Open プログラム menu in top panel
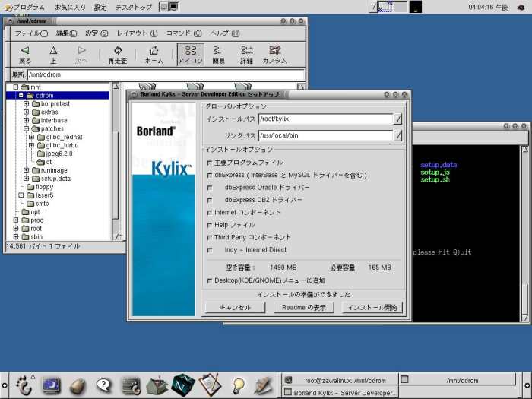The image size is (532, 399). (24, 7)
